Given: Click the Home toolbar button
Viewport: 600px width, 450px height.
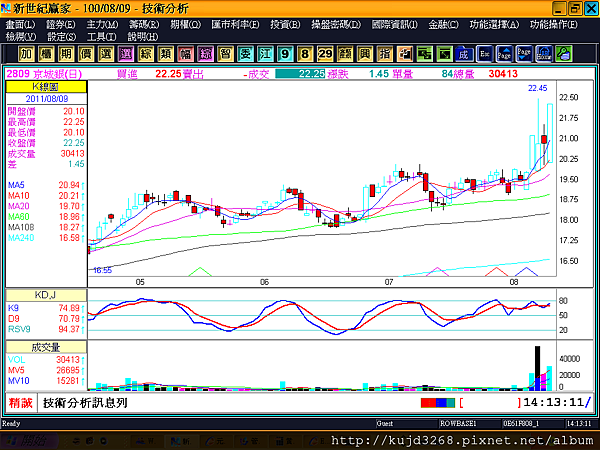Looking at the screenshot, I should coord(544,54).
